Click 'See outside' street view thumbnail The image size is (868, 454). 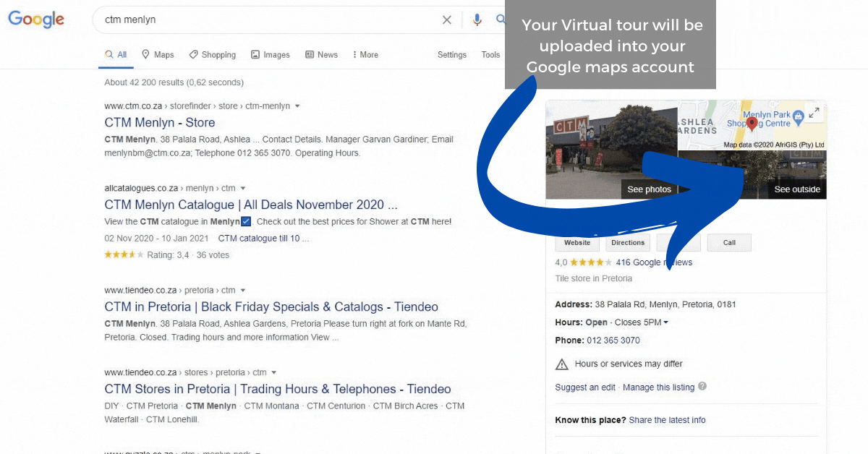797,189
